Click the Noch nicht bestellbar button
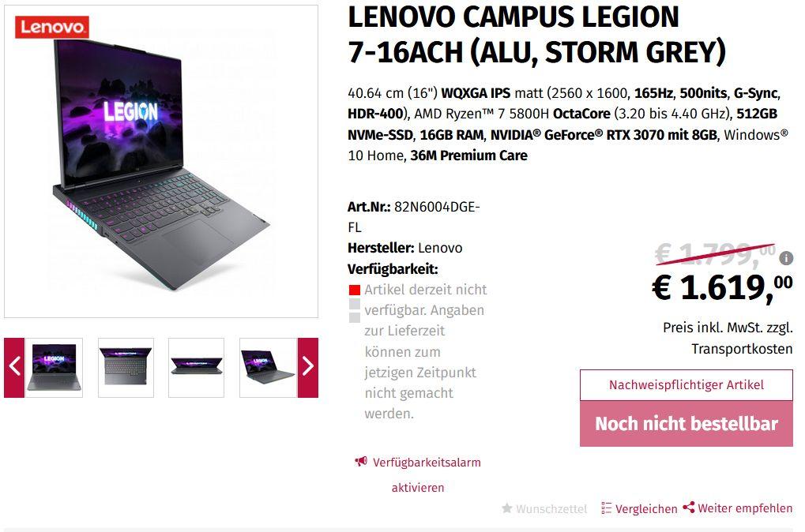 click(687, 424)
